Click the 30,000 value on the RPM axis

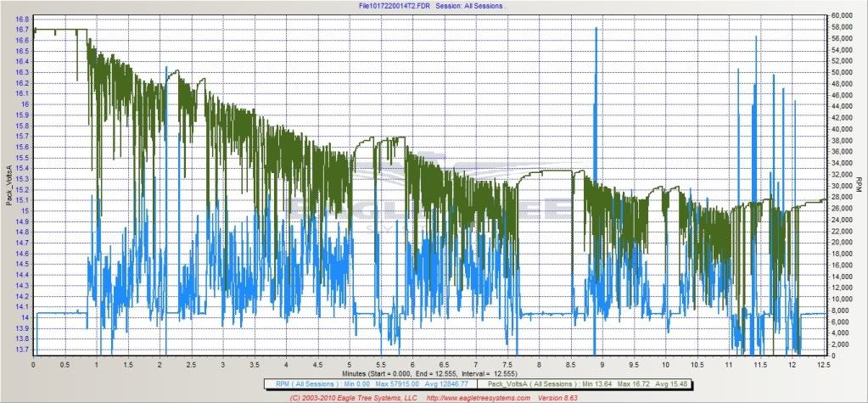click(841, 186)
